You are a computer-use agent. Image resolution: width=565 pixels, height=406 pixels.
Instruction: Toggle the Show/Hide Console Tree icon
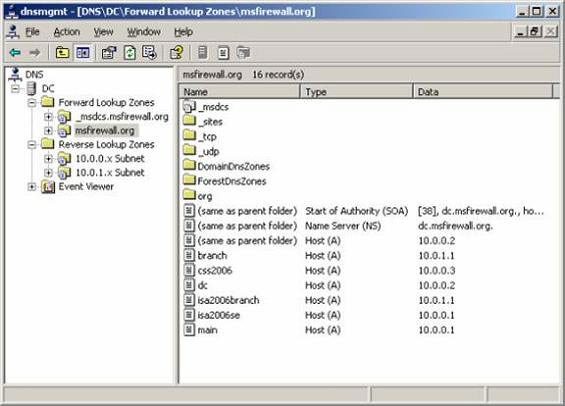pos(83,53)
